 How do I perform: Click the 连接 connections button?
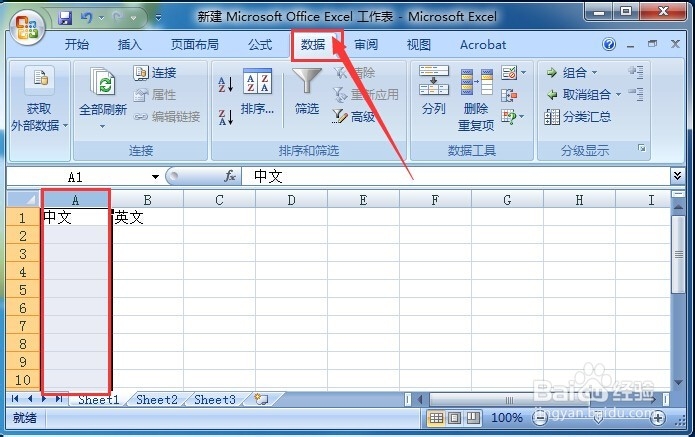click(x=155, y=73)
